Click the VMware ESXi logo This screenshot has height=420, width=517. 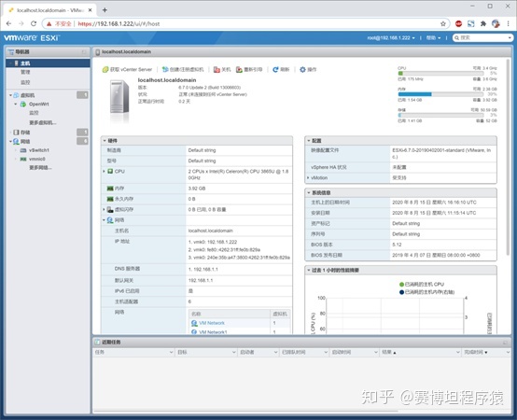point(32,38)
